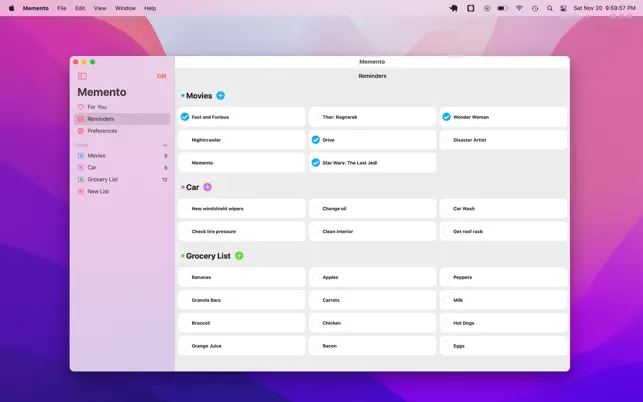The width and height of the screenshot is (643, 402).
Task: Select the Eggs reminder
Action: click(503, 346)
